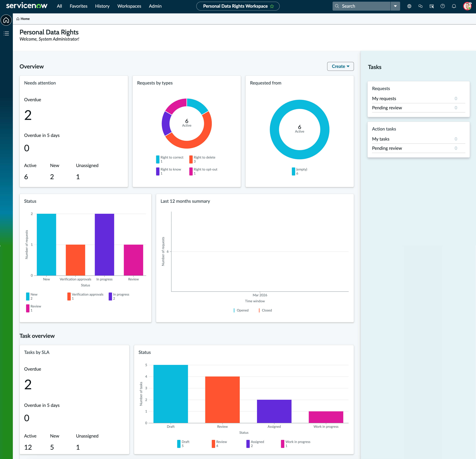Click New count 5 in Tasks by SLA
The width and height of the screenshot is (476, 459).
(52, 447)
